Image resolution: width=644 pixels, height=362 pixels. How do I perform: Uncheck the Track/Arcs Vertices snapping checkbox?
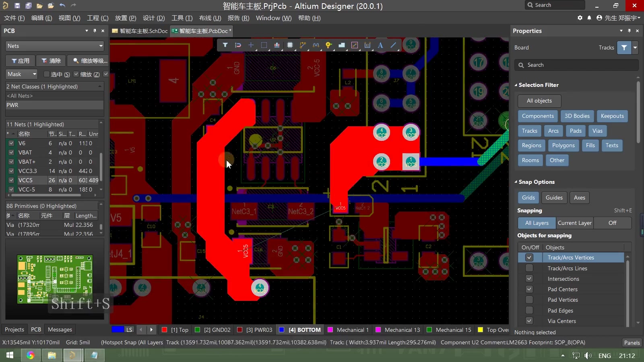click(529, 257)
